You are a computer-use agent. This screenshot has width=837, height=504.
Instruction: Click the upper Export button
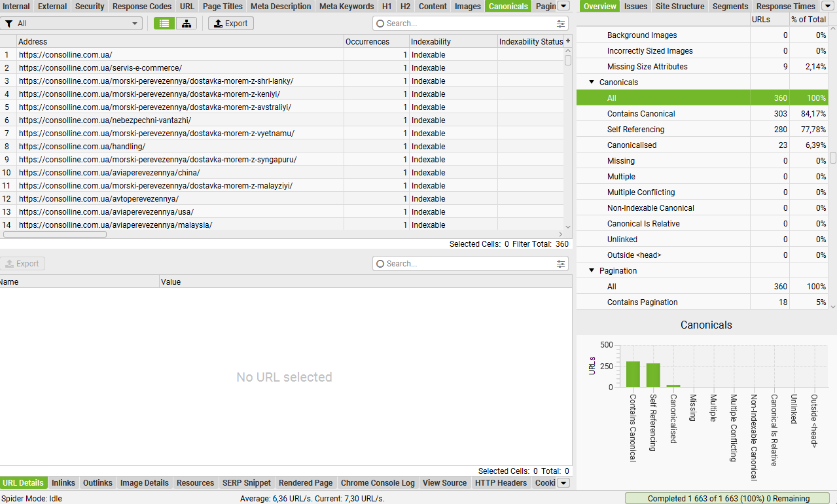point(231,24)
